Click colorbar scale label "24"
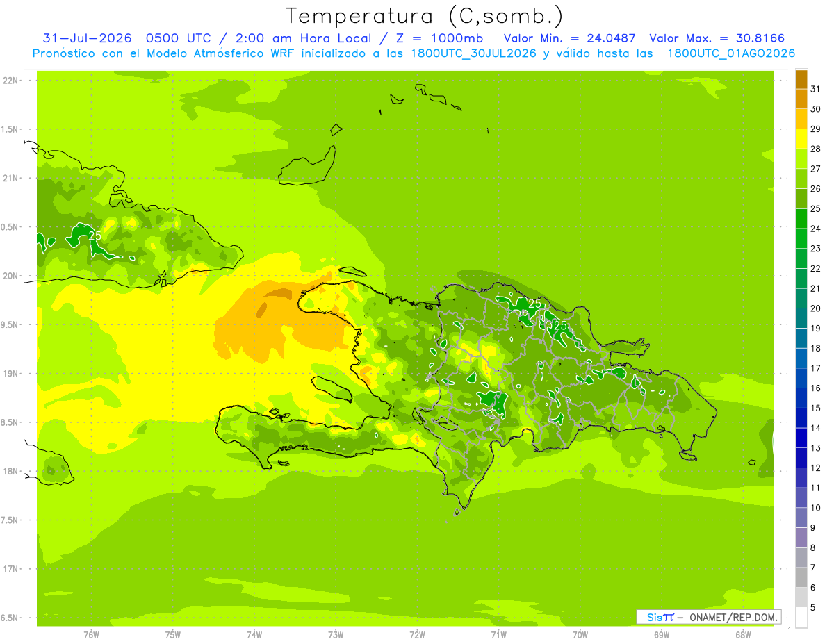Viewport: 834px width, 644px height. (x=815, y=229)
